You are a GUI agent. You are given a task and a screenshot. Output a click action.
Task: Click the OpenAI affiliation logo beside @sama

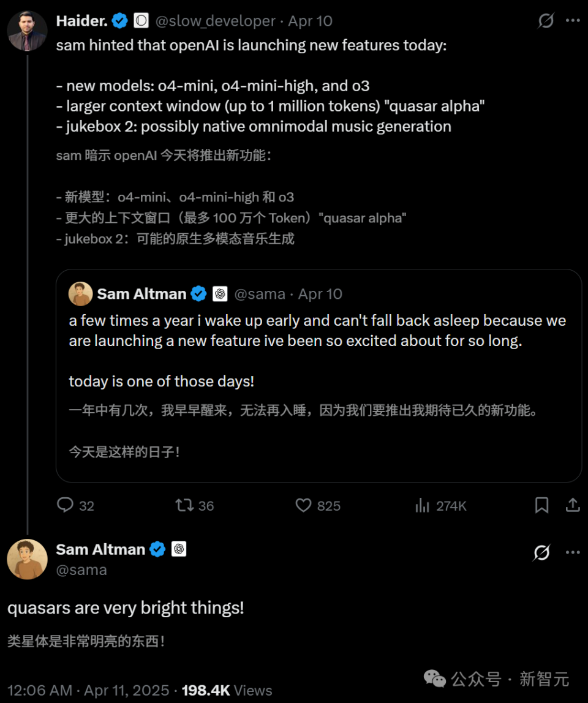179,549
